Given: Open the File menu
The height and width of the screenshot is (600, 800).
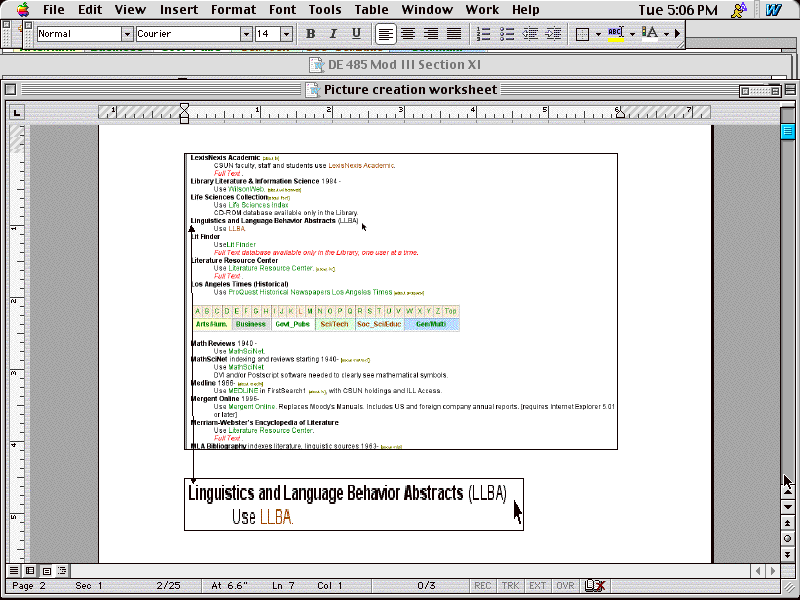Looking at the screenshot, I should tap(54, 10).
